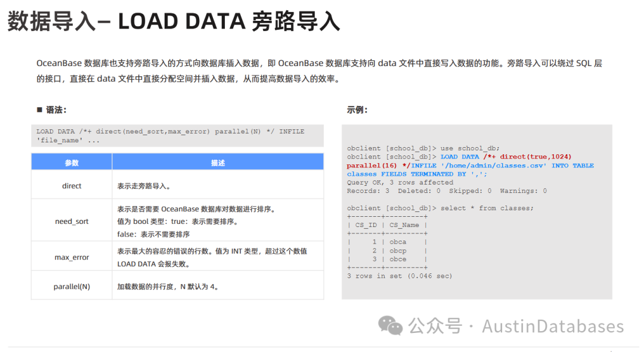Click the path '/home/admin/classes.csv'

tap(494, 166)
